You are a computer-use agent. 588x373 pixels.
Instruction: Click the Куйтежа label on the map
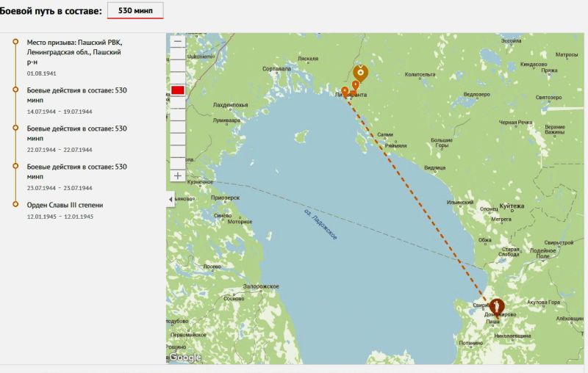pos(512,206)
